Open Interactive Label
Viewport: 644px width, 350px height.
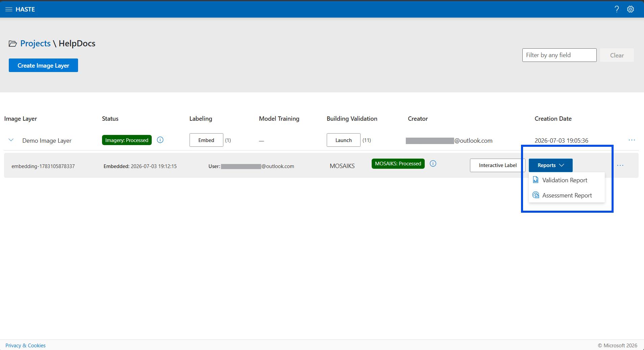tap(497, 165)
